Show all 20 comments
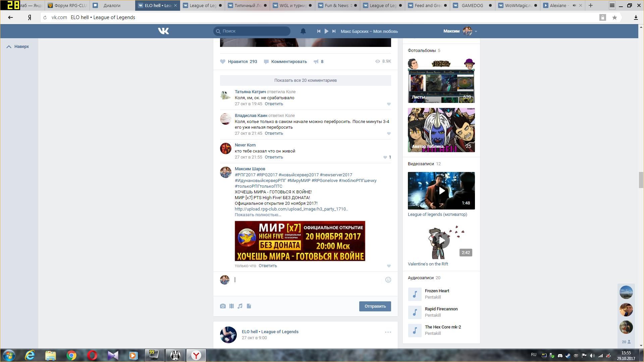 tap(306, 80)
